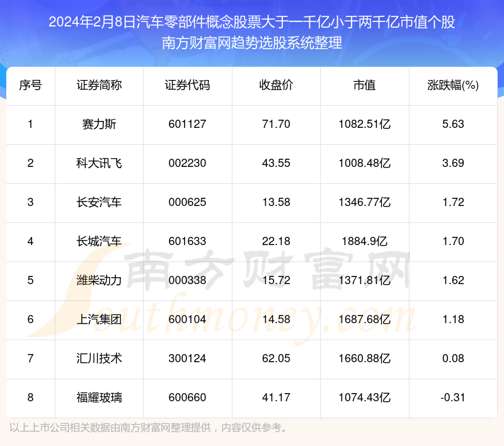The image size is (504, 446).
Task: Click market value 1082.51亿
Action: [x=365, y=124]
